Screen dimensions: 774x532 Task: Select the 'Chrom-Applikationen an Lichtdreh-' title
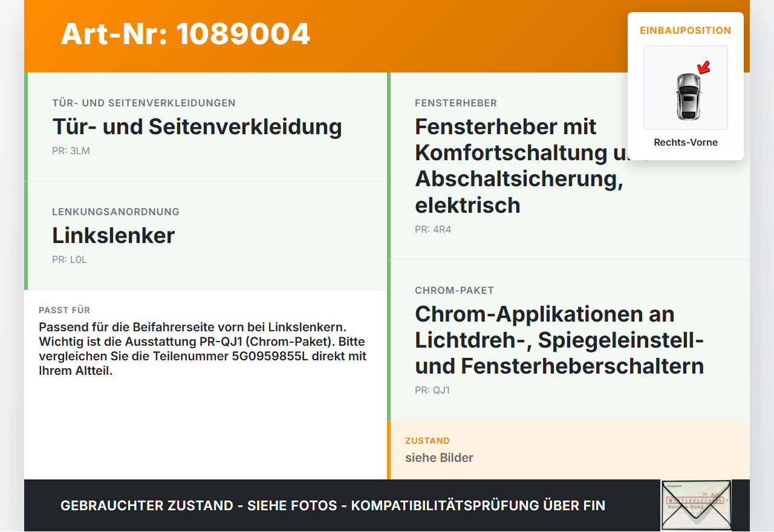click(559, 340)
